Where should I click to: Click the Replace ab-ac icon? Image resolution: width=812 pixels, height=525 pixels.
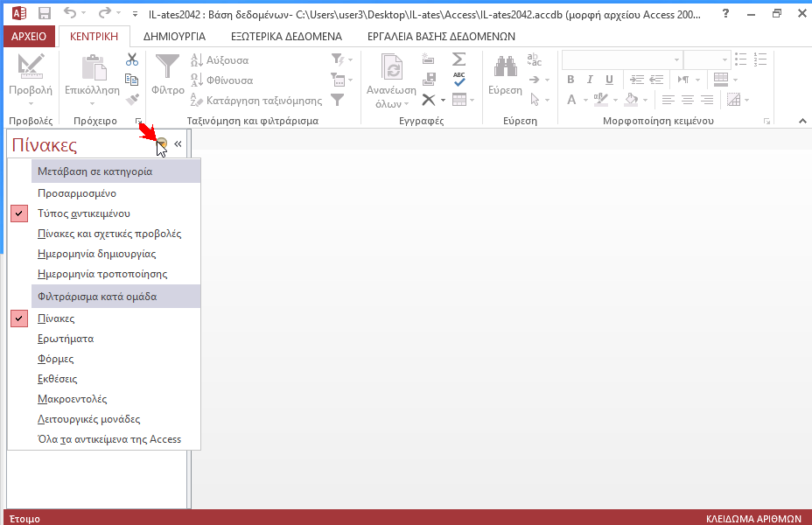534,59
